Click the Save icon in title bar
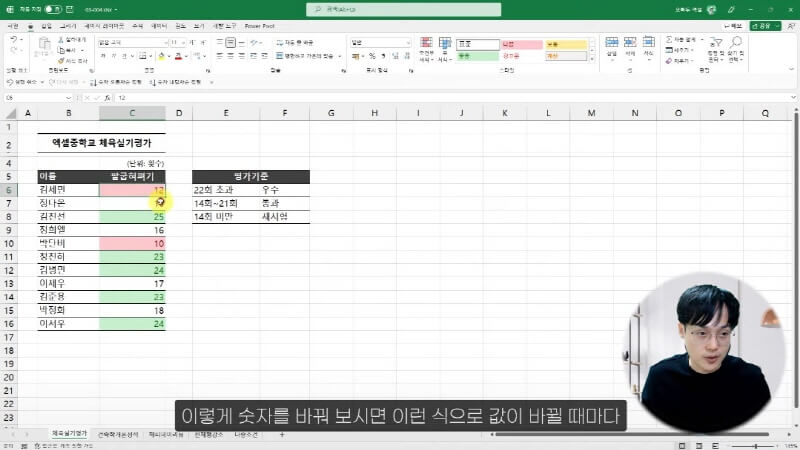Image resolution: width=800 pixels, height=450 pixels. [70, 9]
